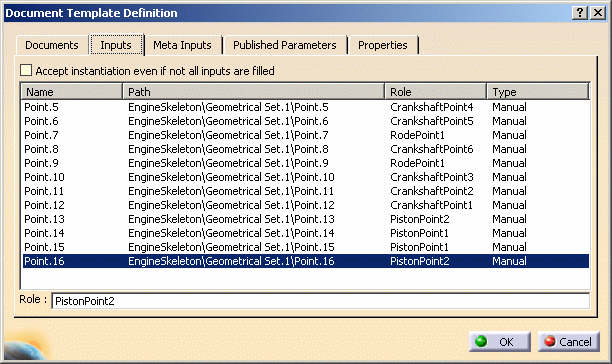The width and height of the screenshot is (612, 364).
Task: Select the Point.7 row
Action: 306,135
